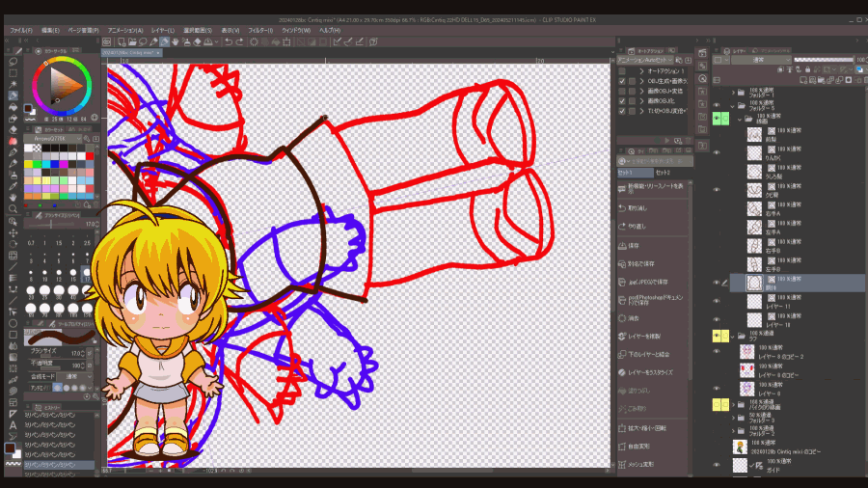The width and height of the screenshot is (868, 488).
Task: Open the 編集(E) menu
Action: 50,31
